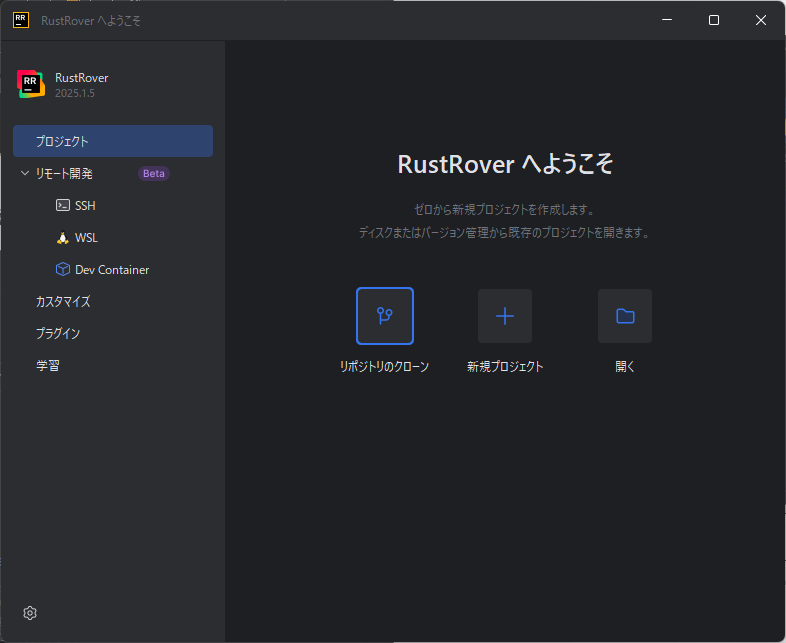
Task: Minimize the RustRover window
Action: coord(667,20)
